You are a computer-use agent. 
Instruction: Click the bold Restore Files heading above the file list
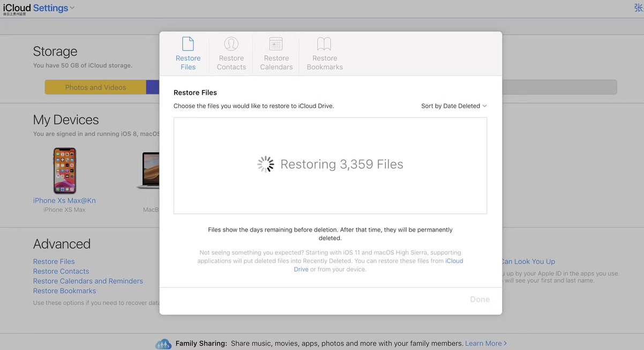tap(195, 93)
